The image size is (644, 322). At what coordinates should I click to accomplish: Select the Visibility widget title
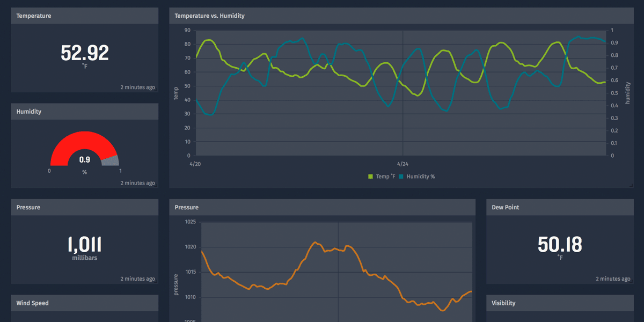[503, 303]
